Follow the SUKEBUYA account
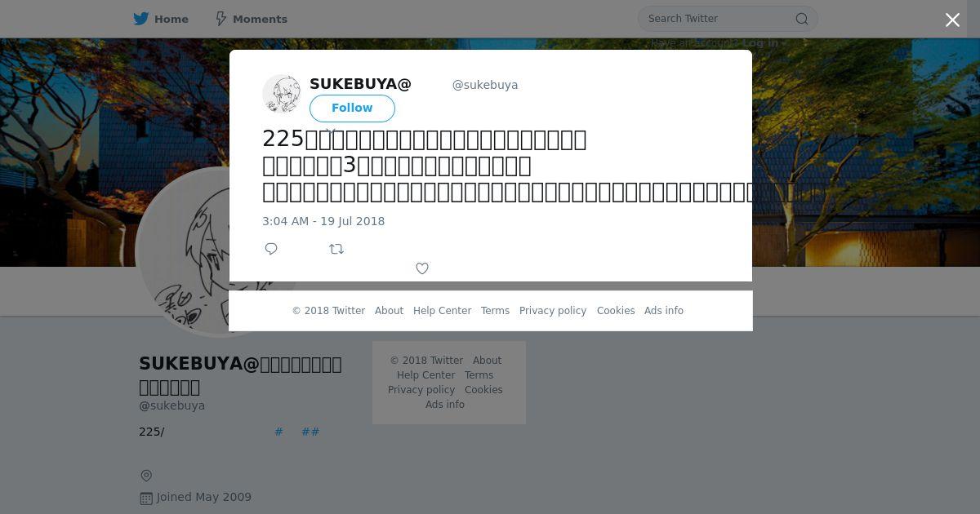980x514 pixels. [x=352, y=108]
